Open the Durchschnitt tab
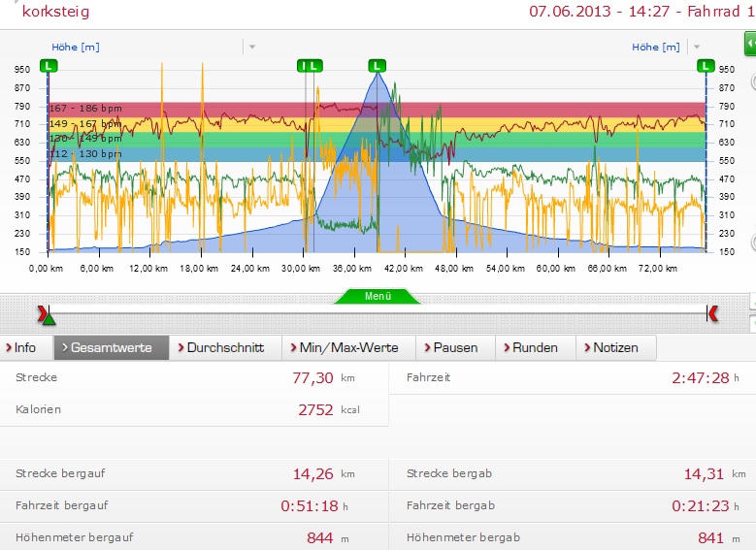The width and height of the screenshot is (756, 550). coord(225,347)
